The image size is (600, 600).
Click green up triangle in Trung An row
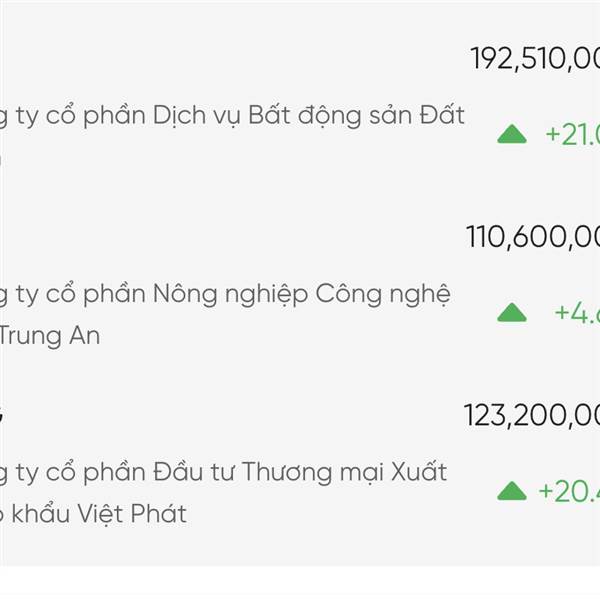[x=512, y=313]
